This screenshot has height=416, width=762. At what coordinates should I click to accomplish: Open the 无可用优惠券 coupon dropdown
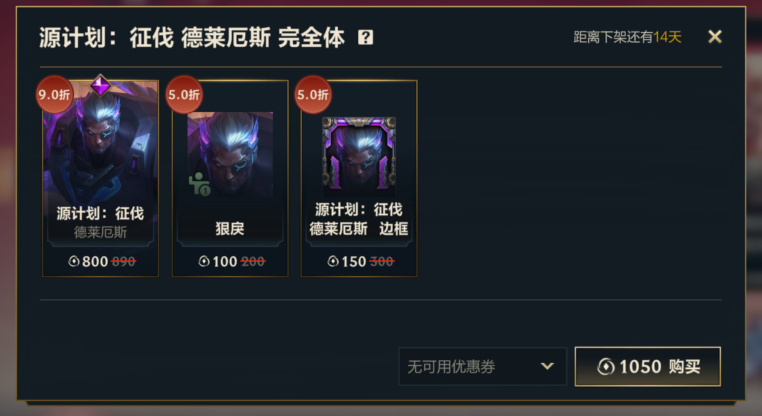click(x=483, y=366)
